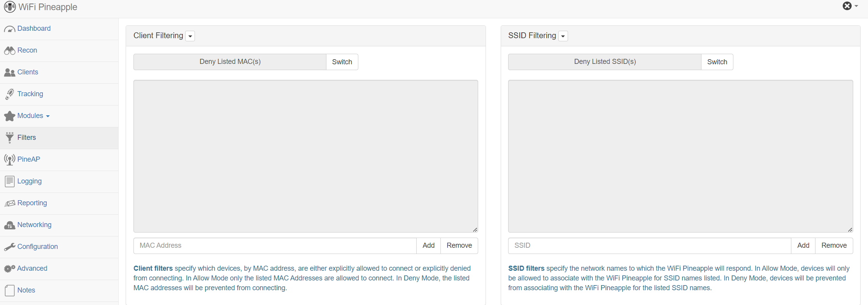Select the Filters menu item
This screenshot has height=305, width=868.
(26, 138)
